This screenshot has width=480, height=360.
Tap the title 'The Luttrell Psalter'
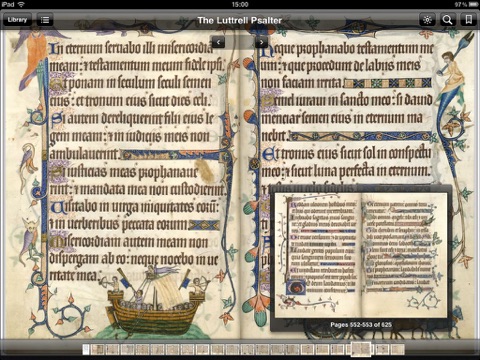[240, 20]
